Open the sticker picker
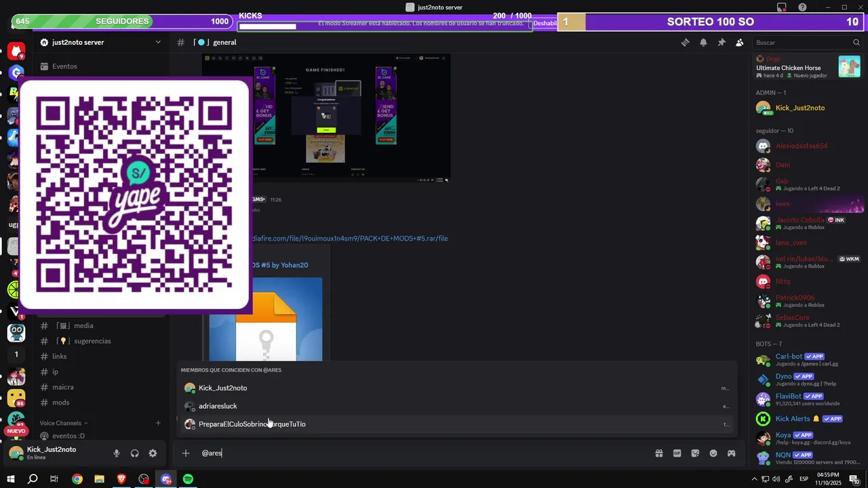Image resolution: width=868 pixels, height=488 pixels. point(695,453)
